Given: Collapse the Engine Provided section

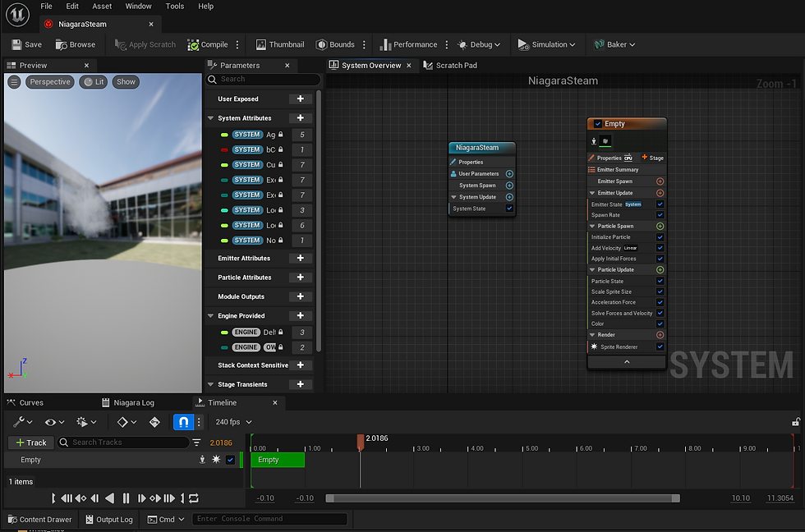Looking at the screenshot, I should coord(210,315).
